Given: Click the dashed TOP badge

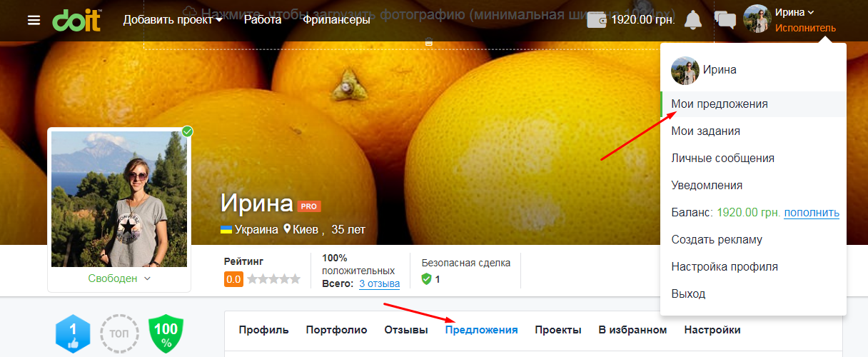Looking at the screenshot, I should 118,333.
